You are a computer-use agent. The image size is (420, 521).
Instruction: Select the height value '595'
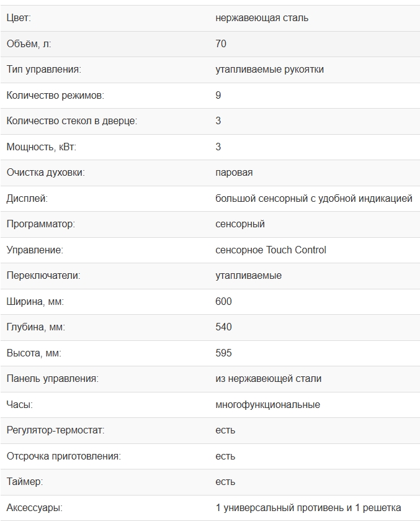coord(223,353)
